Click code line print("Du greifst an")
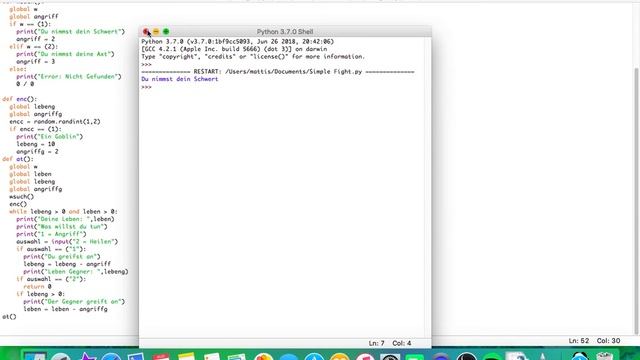The width and height of the screenshot is (640, 360). coord(62,256)
